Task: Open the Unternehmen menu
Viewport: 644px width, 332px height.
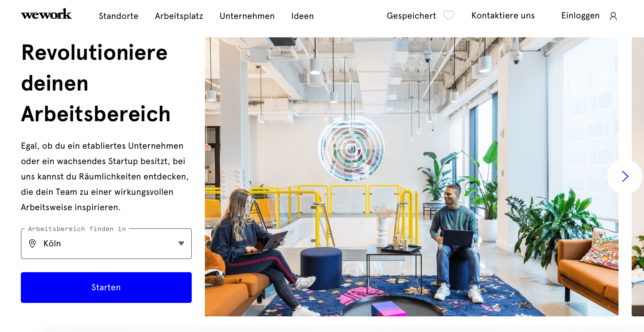Action: click(x=247, y=16)
